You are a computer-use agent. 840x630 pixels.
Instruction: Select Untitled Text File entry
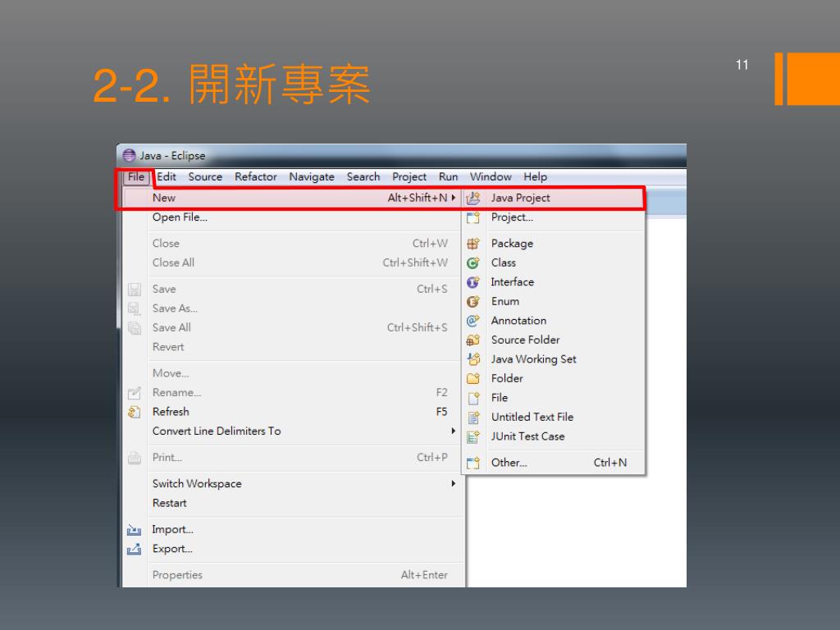[x=554, y=418]
